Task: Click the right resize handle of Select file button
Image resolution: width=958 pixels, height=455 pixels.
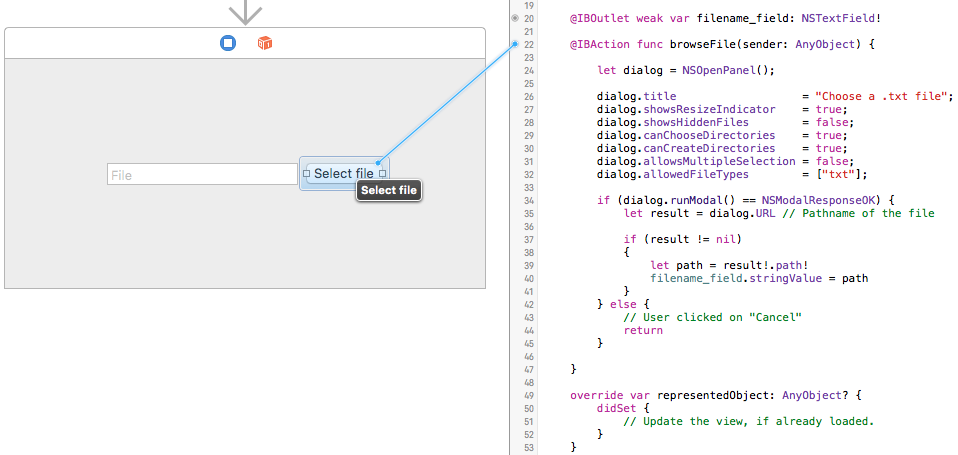Action: (x=382, y=174)
